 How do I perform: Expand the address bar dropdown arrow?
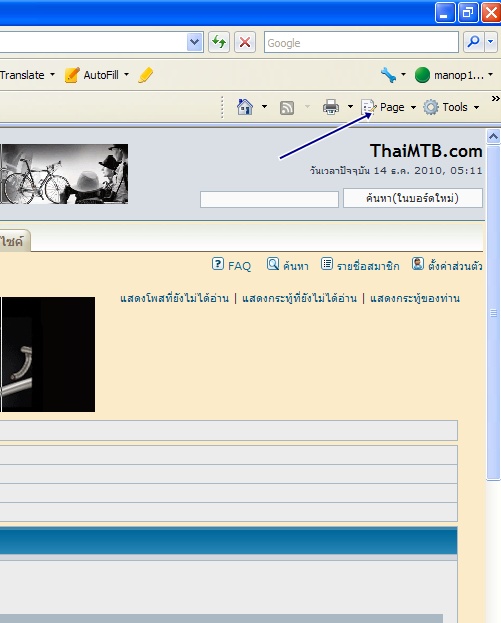195,42
